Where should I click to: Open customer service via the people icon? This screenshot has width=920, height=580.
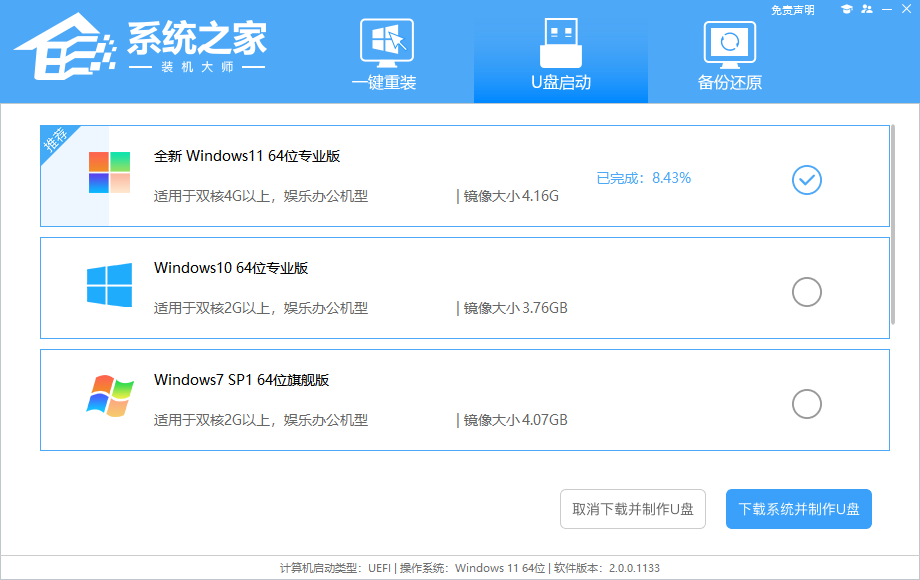pyautogui.click(x=867, y=9)
